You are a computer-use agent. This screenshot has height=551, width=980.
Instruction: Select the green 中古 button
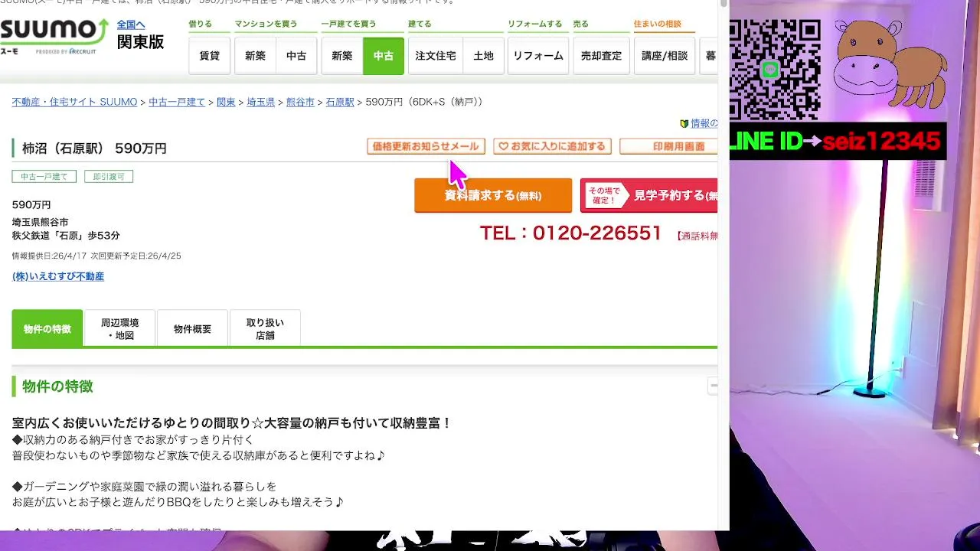click(x=384, y=56)
